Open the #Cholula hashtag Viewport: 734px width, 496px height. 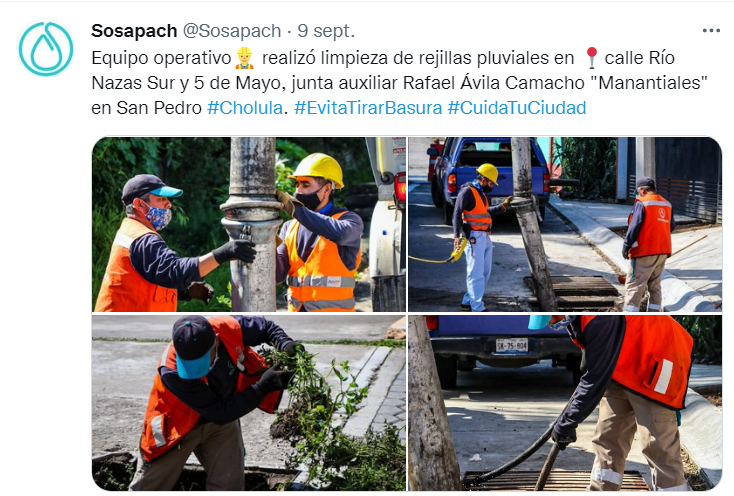coord(245,108)
